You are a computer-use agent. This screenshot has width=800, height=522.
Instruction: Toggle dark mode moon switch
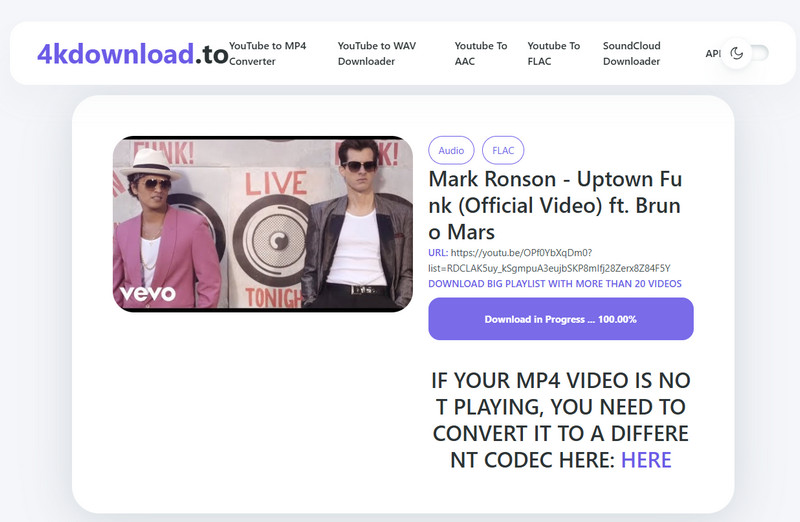745,53
